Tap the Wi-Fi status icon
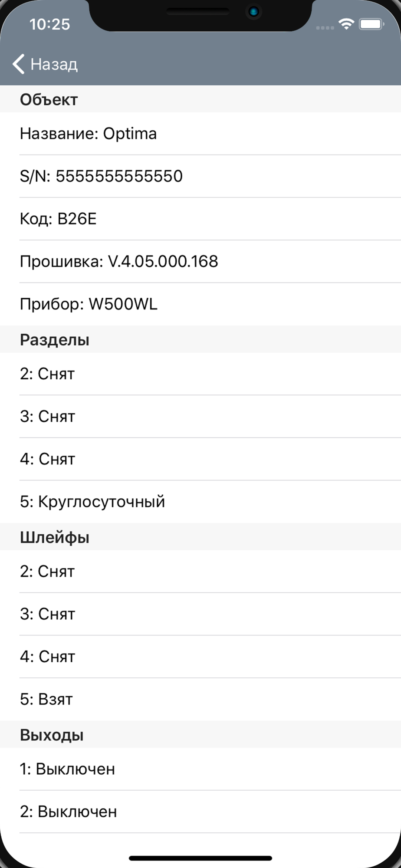This screenshot has width=401, height=868. tap(346, 24)
